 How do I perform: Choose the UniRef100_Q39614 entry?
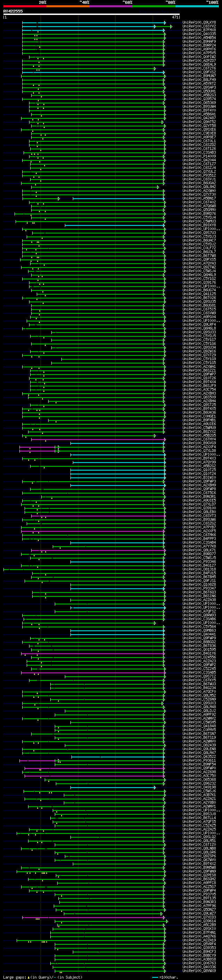[x=199, y=921]
